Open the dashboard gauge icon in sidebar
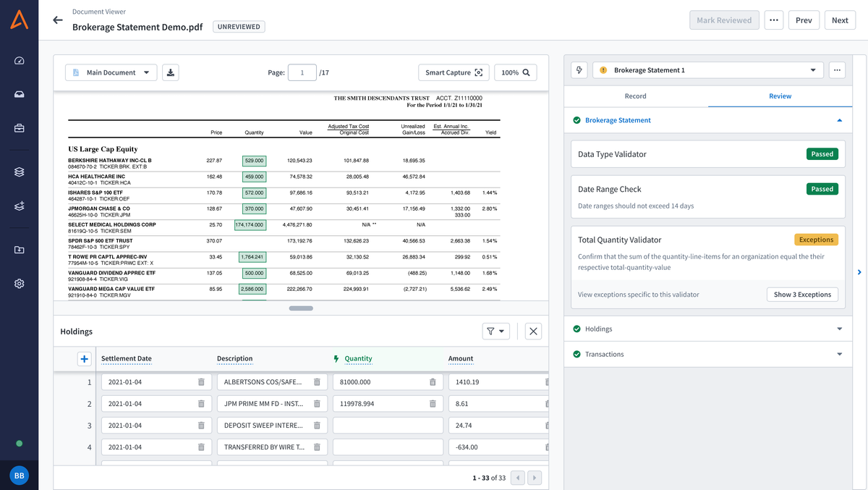The image size is (868, 490). pyautogui.click(x=20, y=61)
